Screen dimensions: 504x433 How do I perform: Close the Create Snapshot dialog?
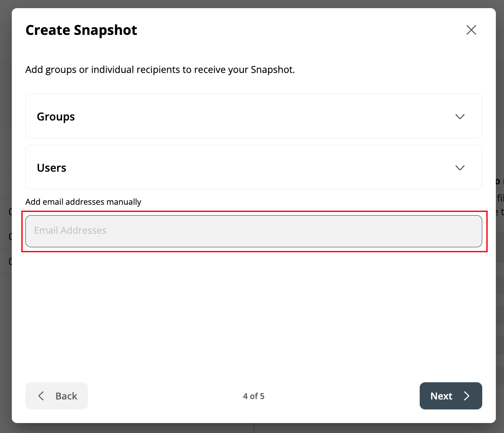471,30
